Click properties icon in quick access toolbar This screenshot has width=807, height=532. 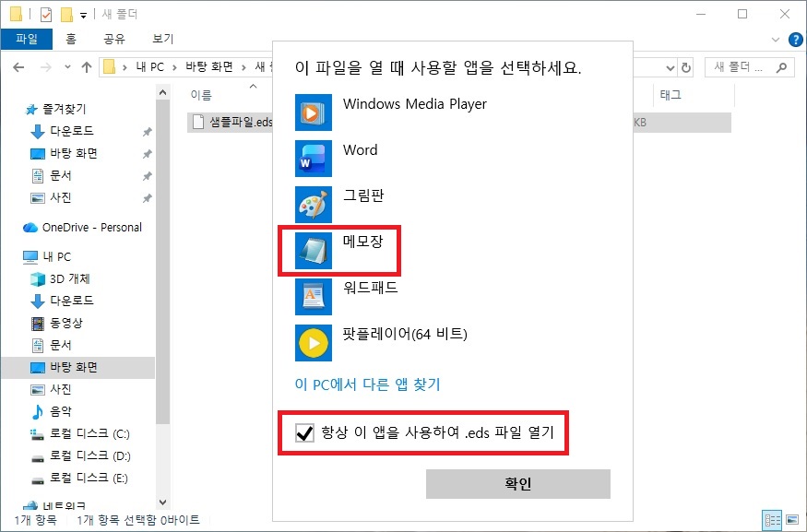pyautogui.click(x=46, y=15)
